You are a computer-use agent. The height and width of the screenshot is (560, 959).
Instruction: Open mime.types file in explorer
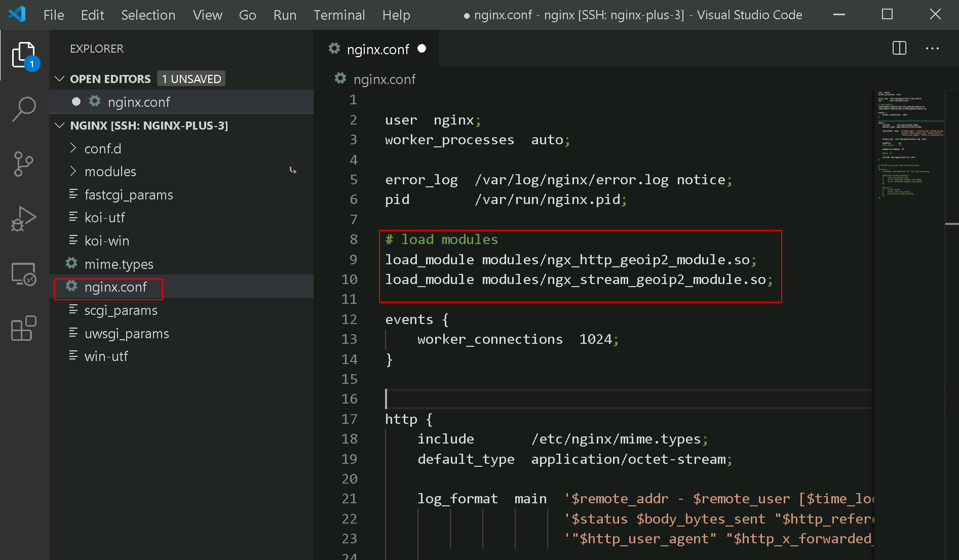[x=181, y=264]
